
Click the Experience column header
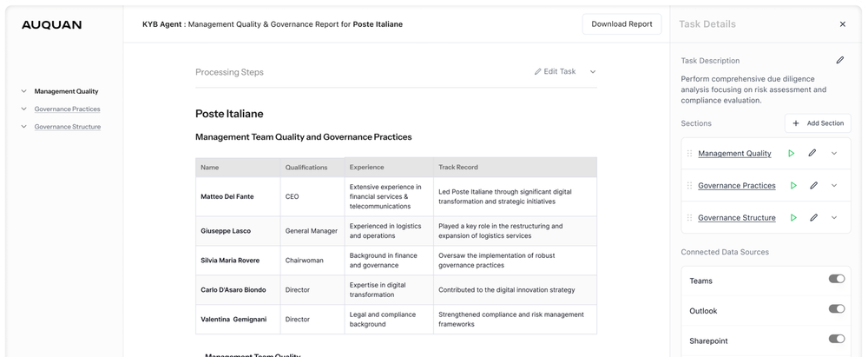pos(389,168)
